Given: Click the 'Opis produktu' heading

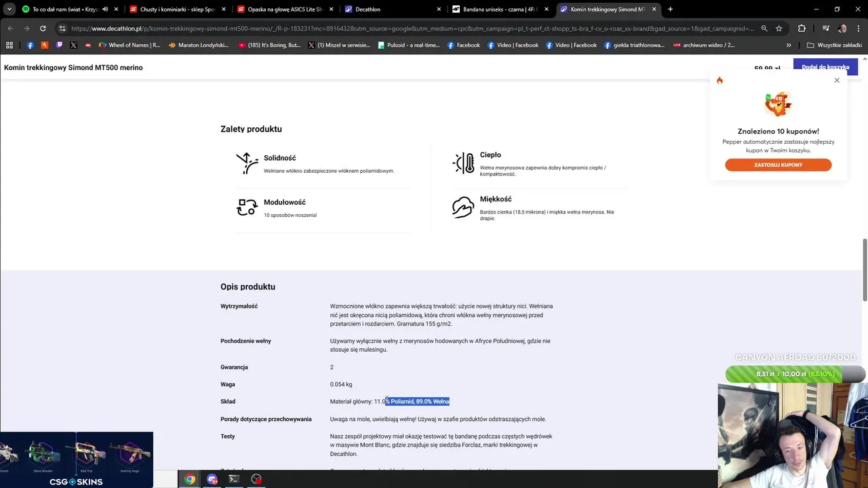Looking at the screenshot, I should [x=248, y=287].
